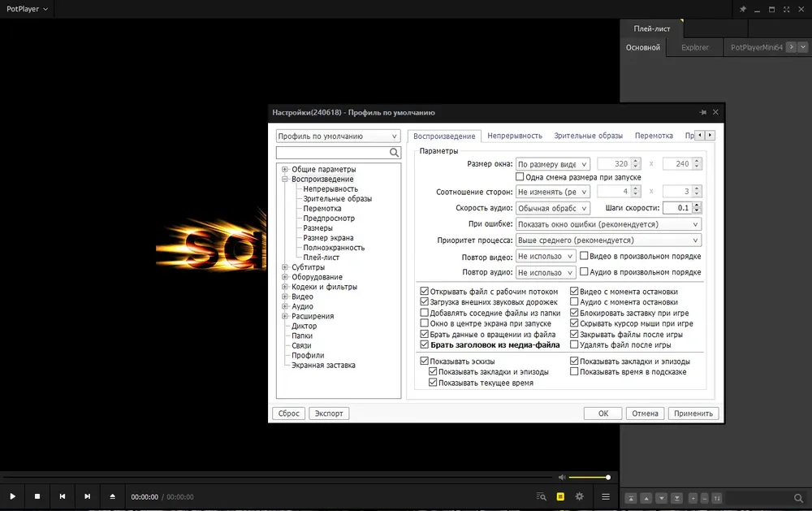The image size is (812, 511).
Task: Check Видео в произвольном порядке option
Action: pos(584,256)
